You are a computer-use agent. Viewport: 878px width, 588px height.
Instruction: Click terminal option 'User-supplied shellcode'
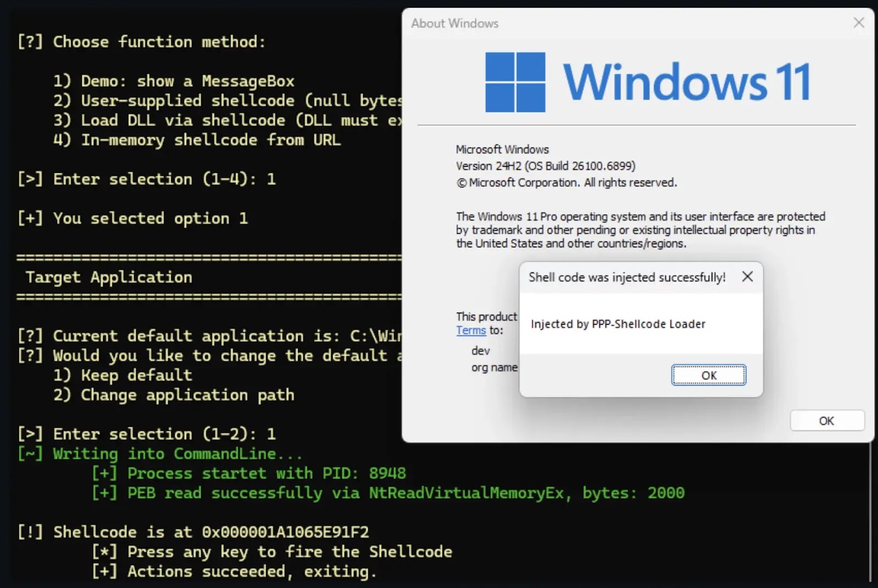(x=228, y=101)
